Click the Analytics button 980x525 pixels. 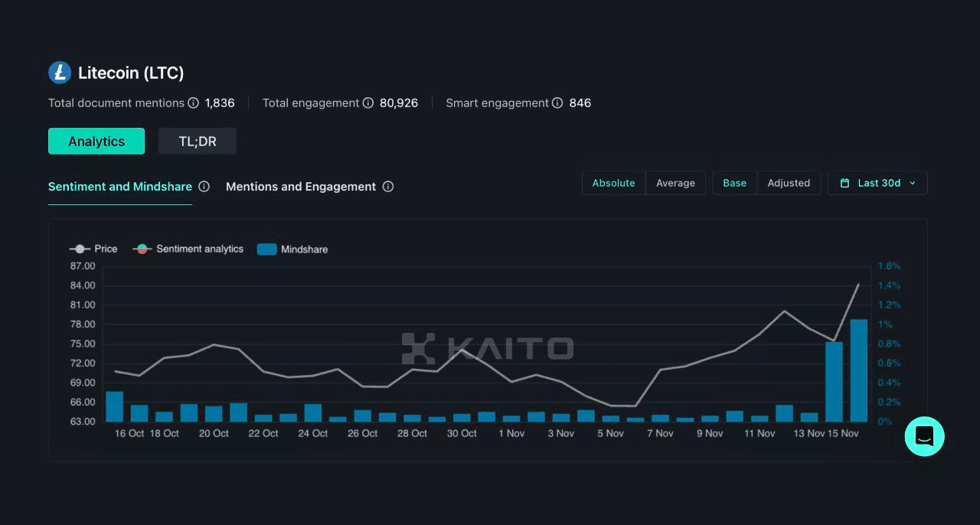pyautogui.click(x=96, y=141)
